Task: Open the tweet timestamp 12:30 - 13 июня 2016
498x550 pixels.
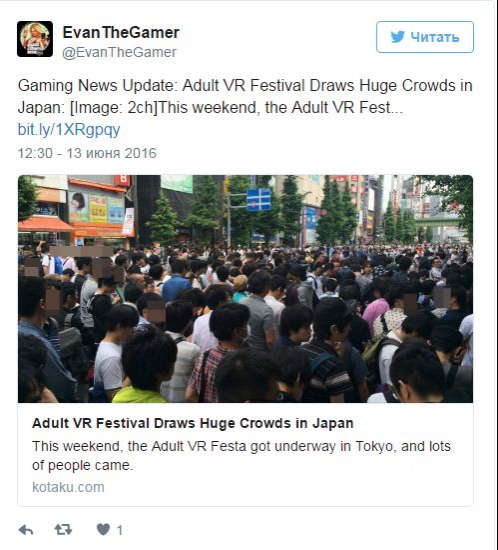Action: (87, 153)
